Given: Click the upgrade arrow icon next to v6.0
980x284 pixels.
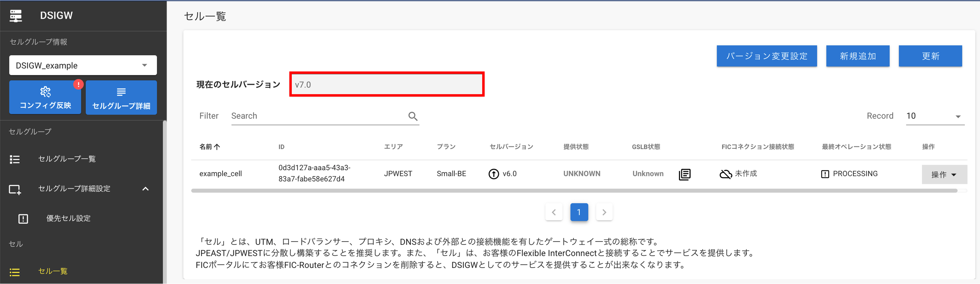Looking at the screenshot, I should point(493,174).
